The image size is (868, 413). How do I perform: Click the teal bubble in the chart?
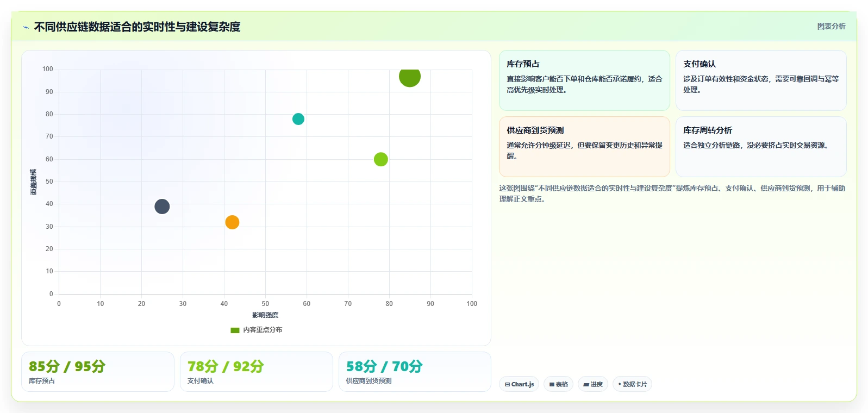[x=298, y=119]
